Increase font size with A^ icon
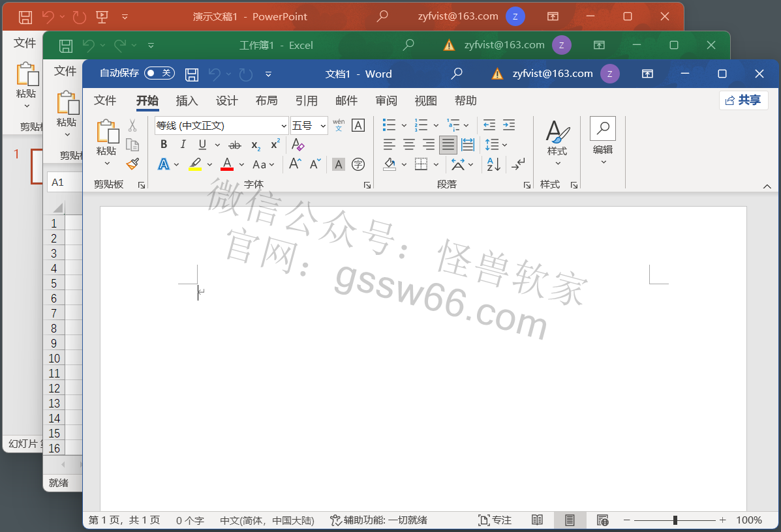781x532 pixels. (x=295, y=164)
